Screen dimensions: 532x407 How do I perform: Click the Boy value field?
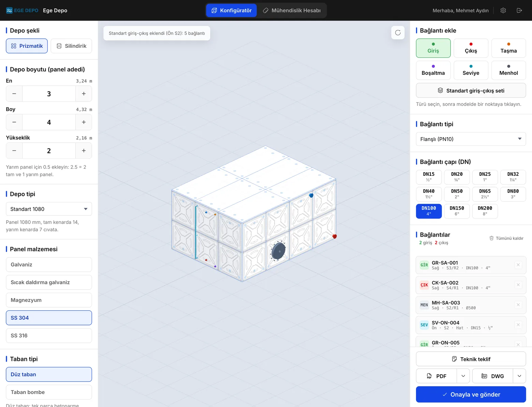[x=49, y=122]
